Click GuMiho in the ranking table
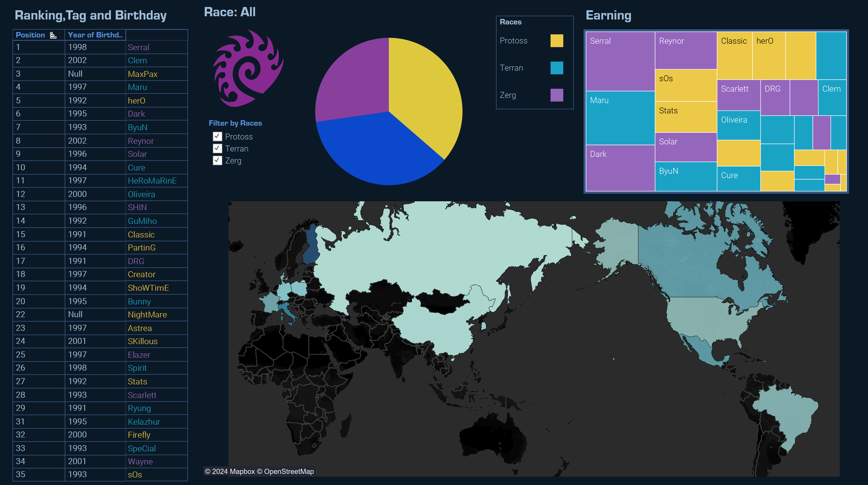 tap(142, 221)
